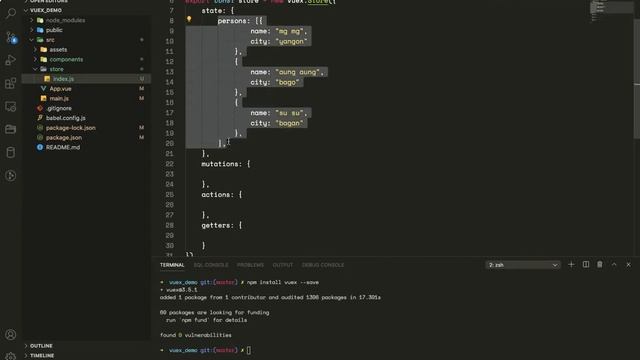Open Run and Debug view
This screenshot has height=360, width=640.
click(x=11, y=60)
